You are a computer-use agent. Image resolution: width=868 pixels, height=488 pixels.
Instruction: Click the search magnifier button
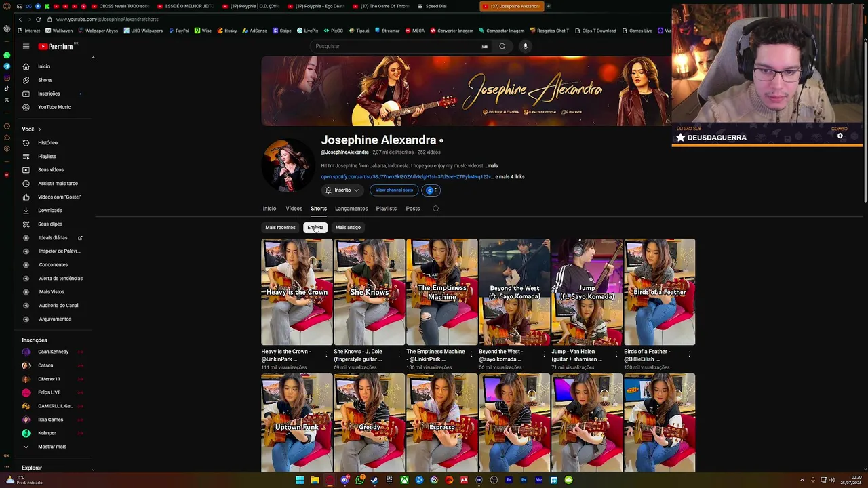coord(502,46)
